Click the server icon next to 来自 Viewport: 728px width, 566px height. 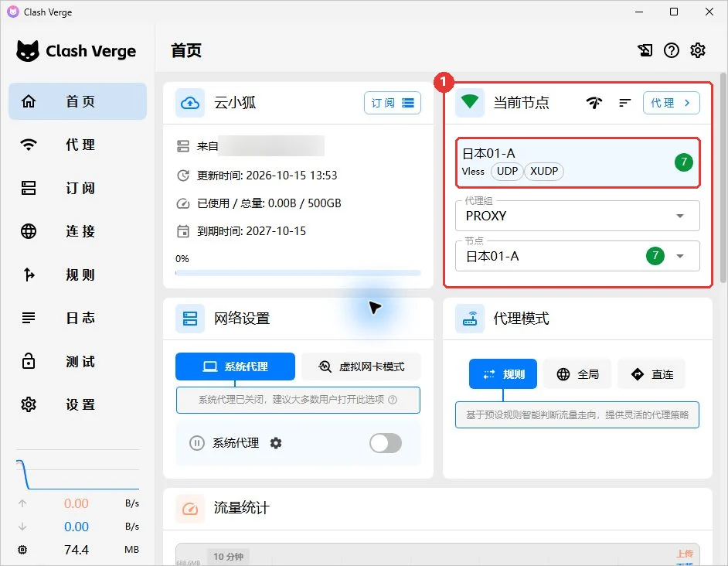pyautogui.click(x=183, y=146)
